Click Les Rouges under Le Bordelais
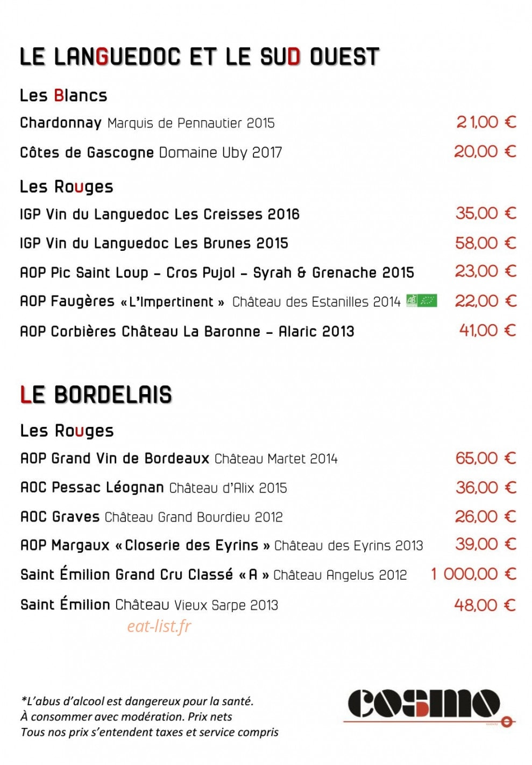This screenshot has width=532, height=765. pyautogui.click(x=67, y=431)
